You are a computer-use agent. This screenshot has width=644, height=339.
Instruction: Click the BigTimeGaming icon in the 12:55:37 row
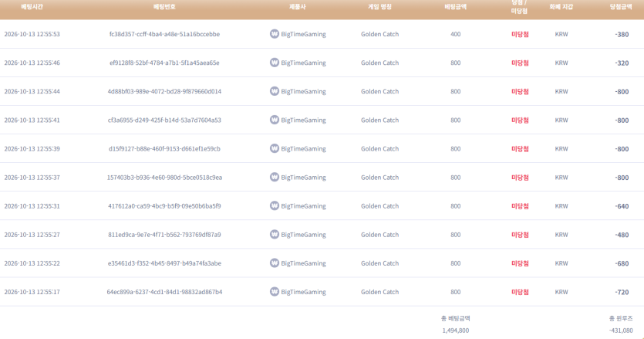pos(275,177)
